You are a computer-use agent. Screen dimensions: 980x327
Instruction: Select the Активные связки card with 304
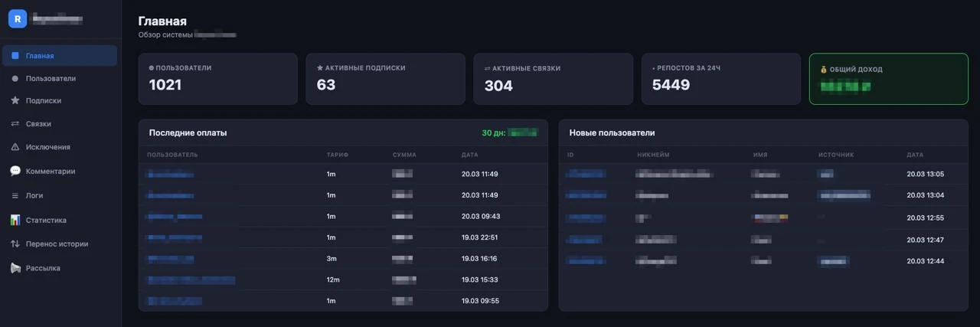[x=553, y=79]
